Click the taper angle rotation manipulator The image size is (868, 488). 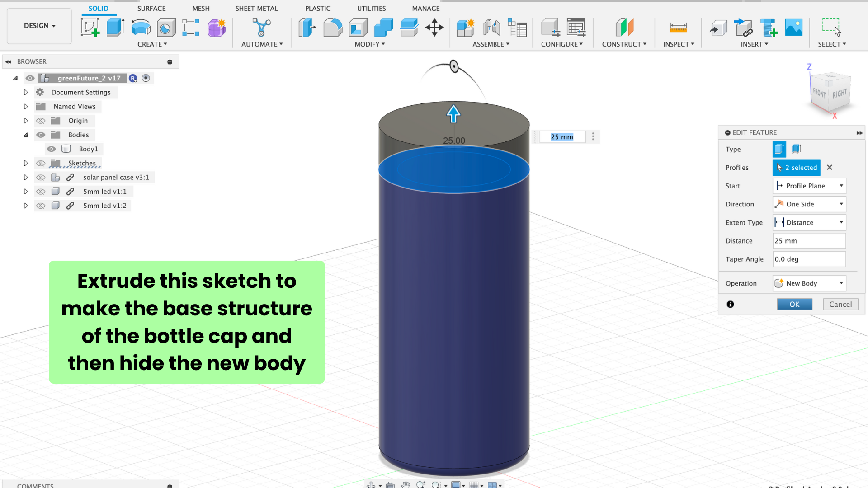pos(454,67)
